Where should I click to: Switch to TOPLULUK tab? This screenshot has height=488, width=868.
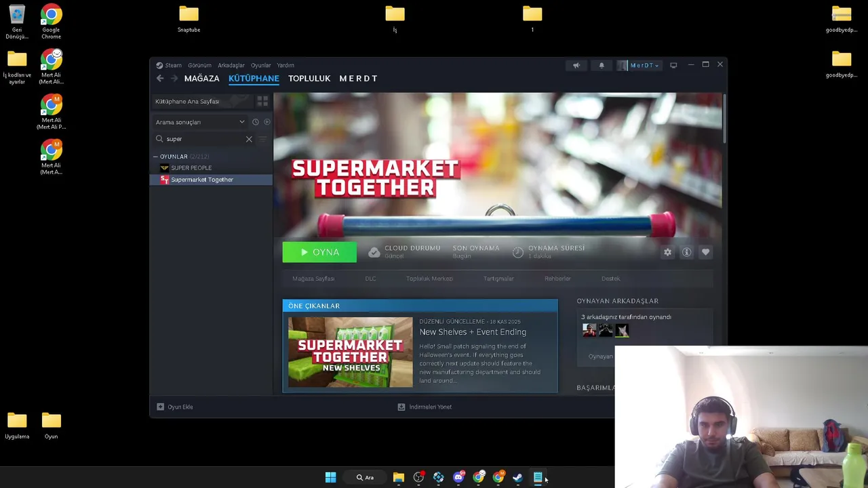pos(309,79)
